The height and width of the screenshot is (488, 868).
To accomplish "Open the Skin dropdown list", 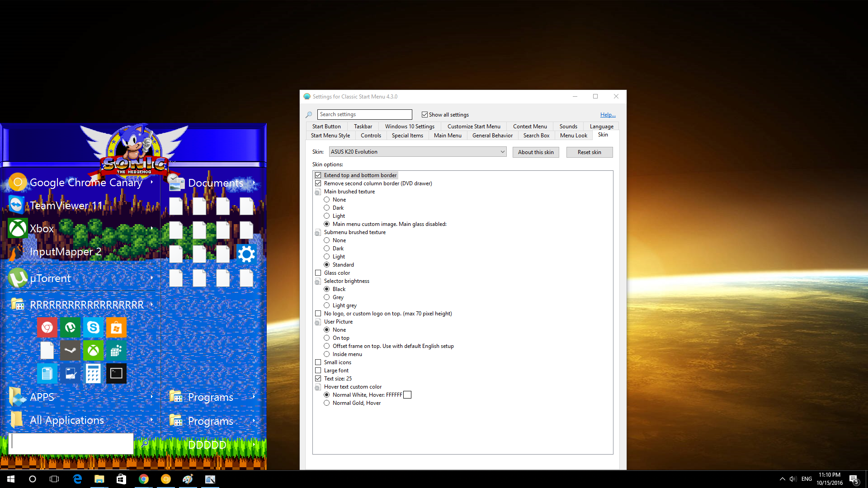I will tap(502, 152).
